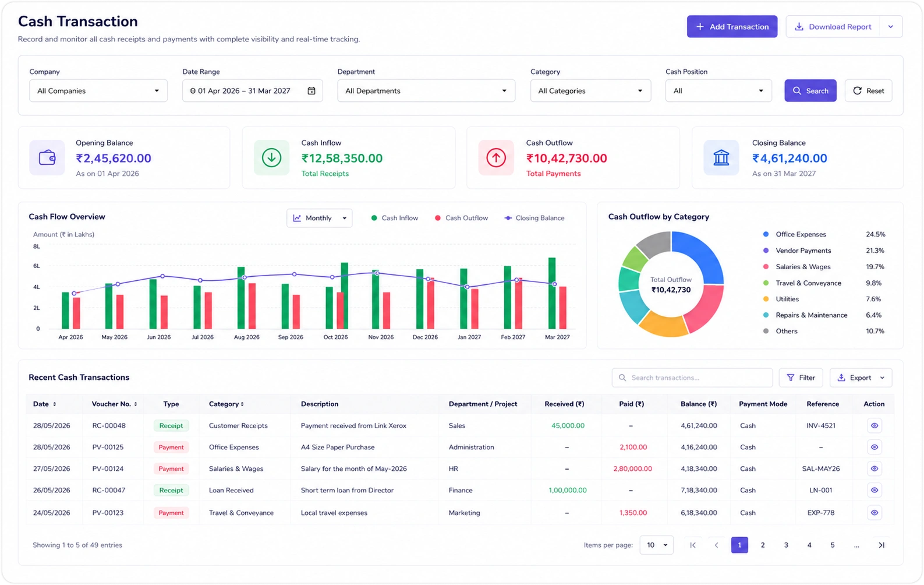
Task: View details of voucher RC-00048
Action: pyautogui.click(x=874, y=426)
